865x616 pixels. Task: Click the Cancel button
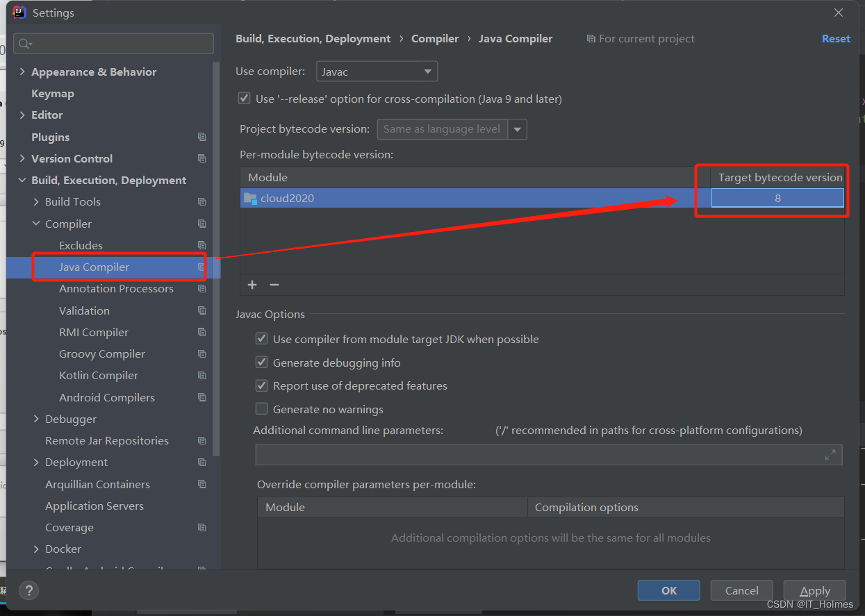[x=742, y=590]
